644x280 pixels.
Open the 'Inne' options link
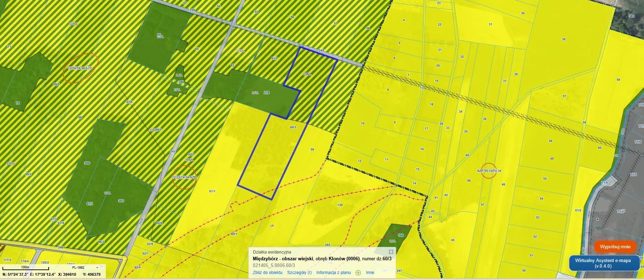tap(370, 273)
